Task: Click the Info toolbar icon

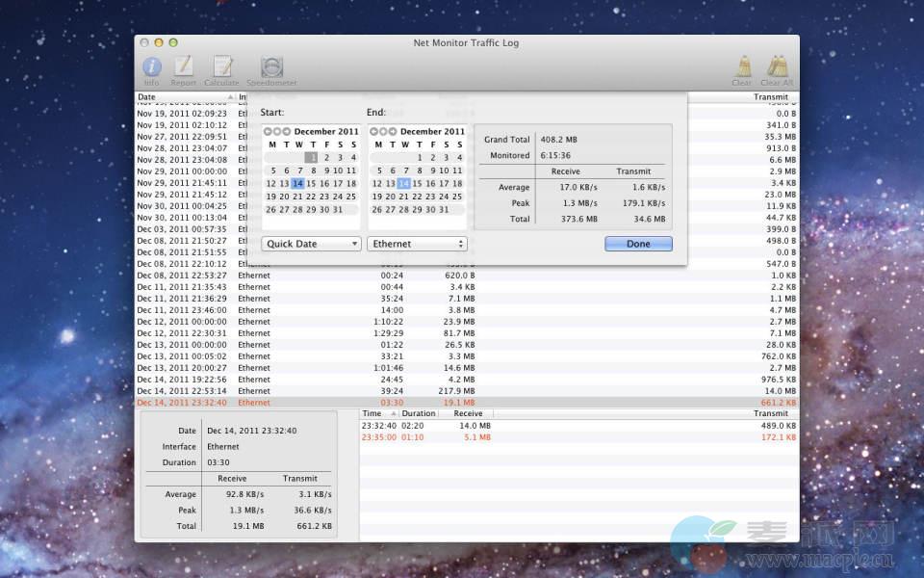Action: click(x=151, y=67)
